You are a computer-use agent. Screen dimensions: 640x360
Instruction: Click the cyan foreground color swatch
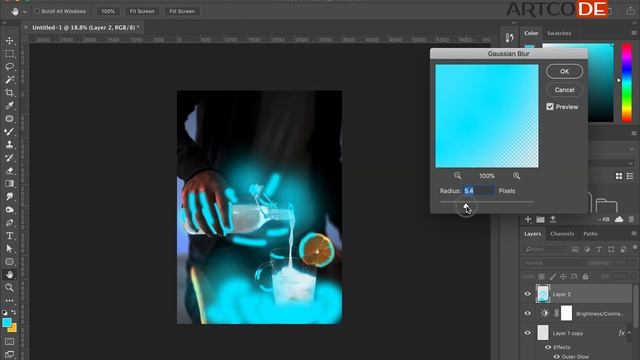pos(7,323)
